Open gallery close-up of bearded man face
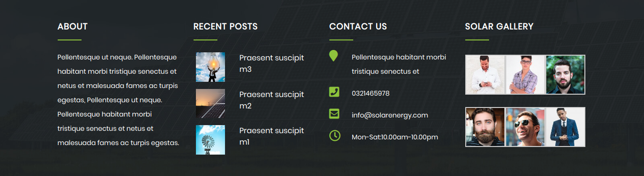The height and width of the screenshot is (176, 644). 485,127
